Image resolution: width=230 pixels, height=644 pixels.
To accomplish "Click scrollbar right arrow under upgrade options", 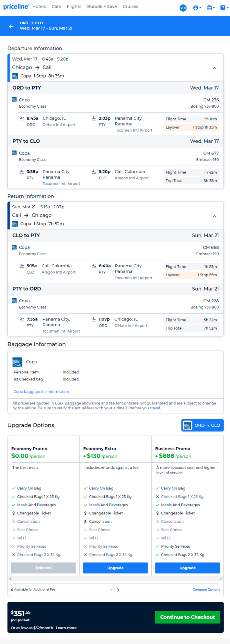I will tap(221, 579).
